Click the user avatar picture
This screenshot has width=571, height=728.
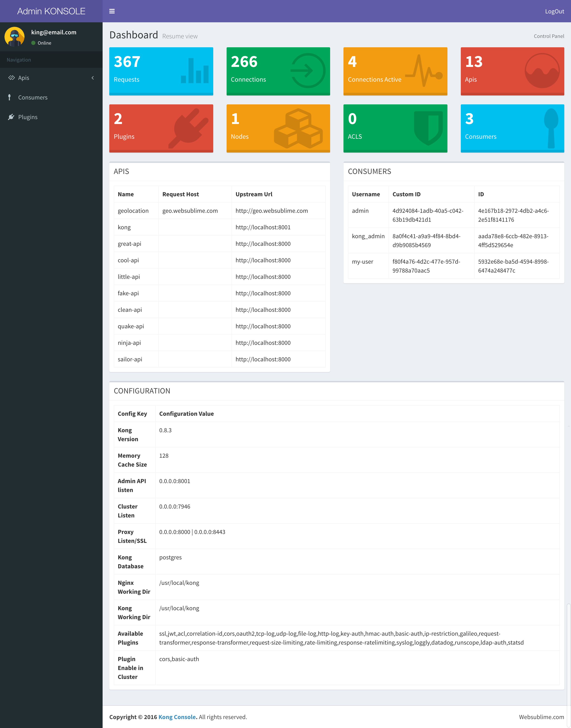(14, 37)
